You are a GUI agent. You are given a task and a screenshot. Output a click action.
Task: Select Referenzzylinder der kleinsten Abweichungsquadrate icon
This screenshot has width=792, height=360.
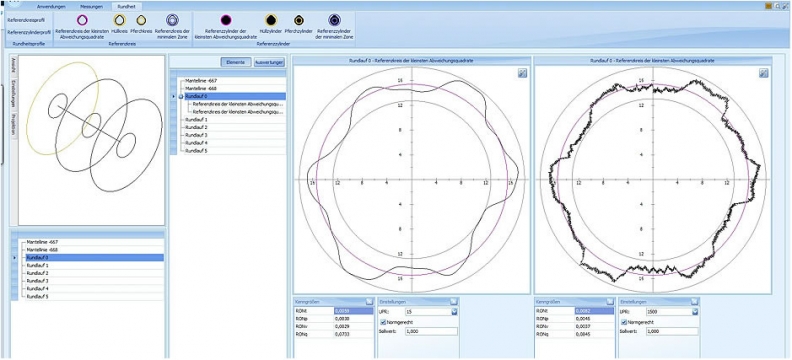click(x=226, y=20)
